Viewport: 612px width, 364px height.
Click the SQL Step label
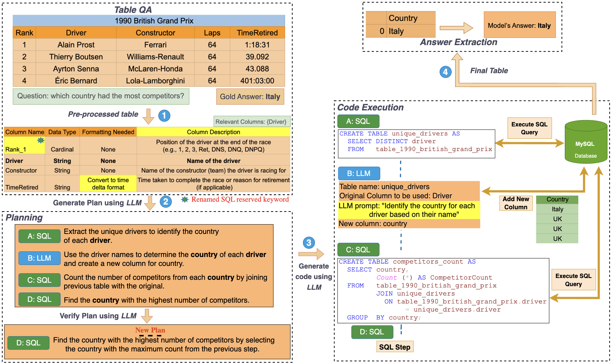point(395,347)
